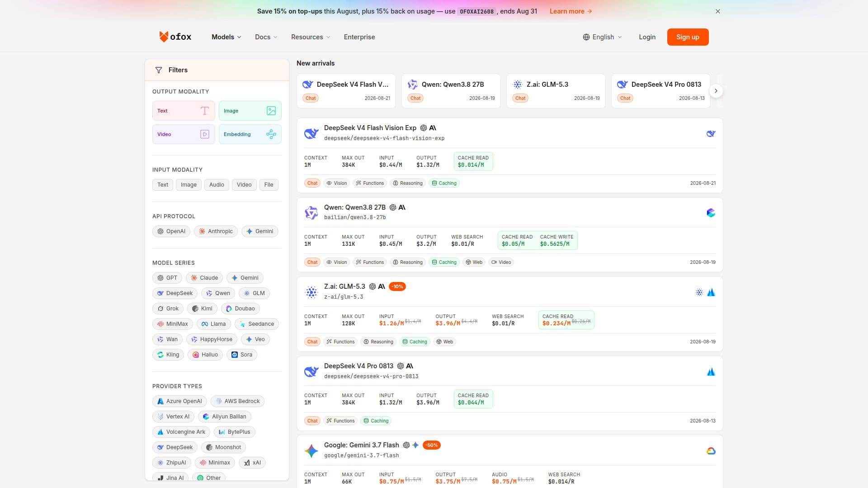Enable the Anthropic API protocol filter
The image size is (868, 488).
[216, 231]
